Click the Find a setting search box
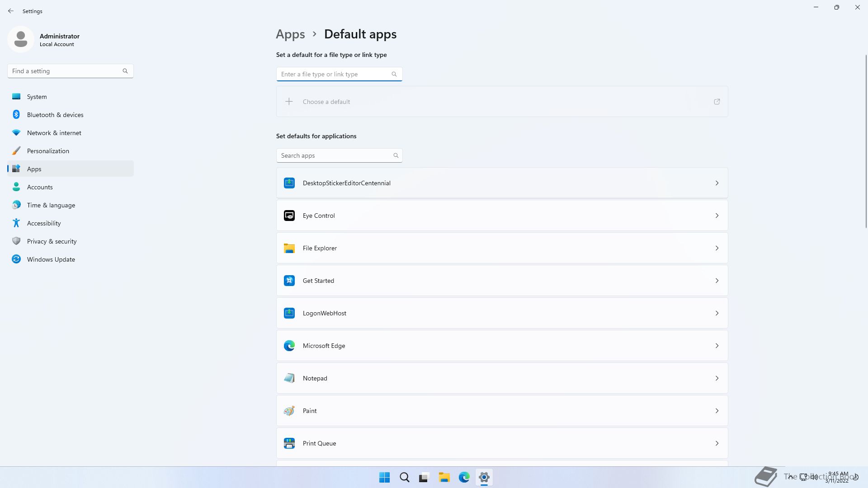This screenshot has width=868, height=488. [x=70, y=71]
